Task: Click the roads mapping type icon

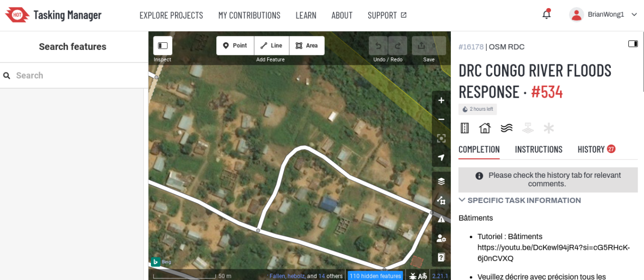Action: coord(465,128)
